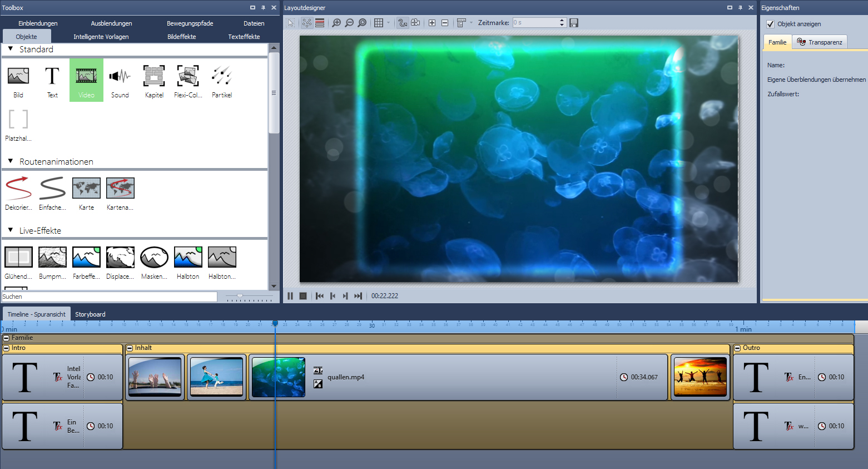Screen dimensions: 868x469
Task: Collapse the Familie chapter in timeline
Action: [6, 338]
